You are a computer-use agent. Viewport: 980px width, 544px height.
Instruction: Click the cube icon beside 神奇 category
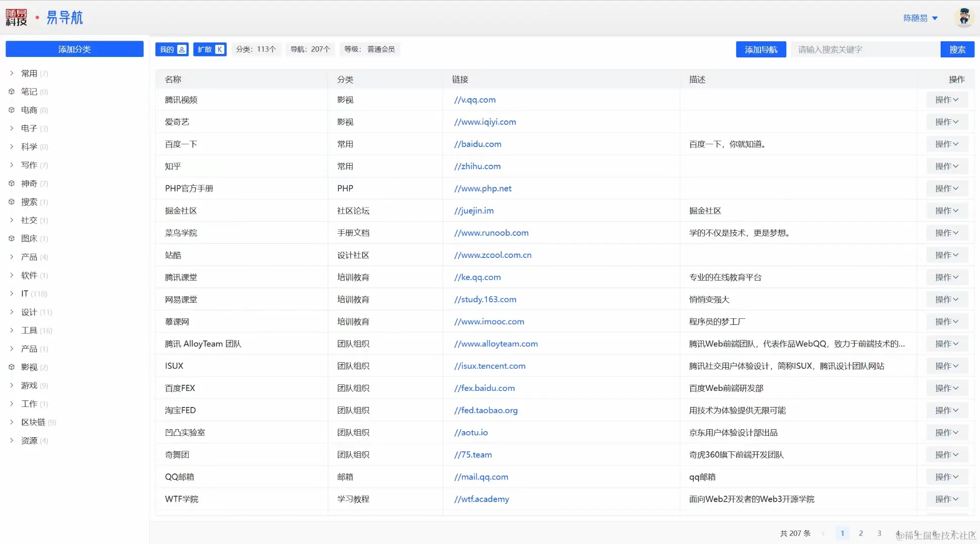pyautogui.click(x=12, y=183)
